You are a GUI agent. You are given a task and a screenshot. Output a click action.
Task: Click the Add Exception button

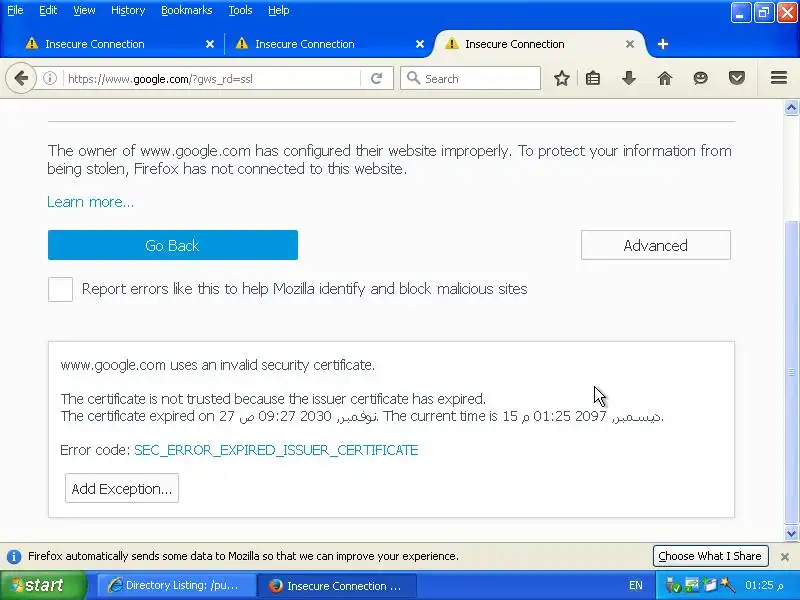pos(122,488)
